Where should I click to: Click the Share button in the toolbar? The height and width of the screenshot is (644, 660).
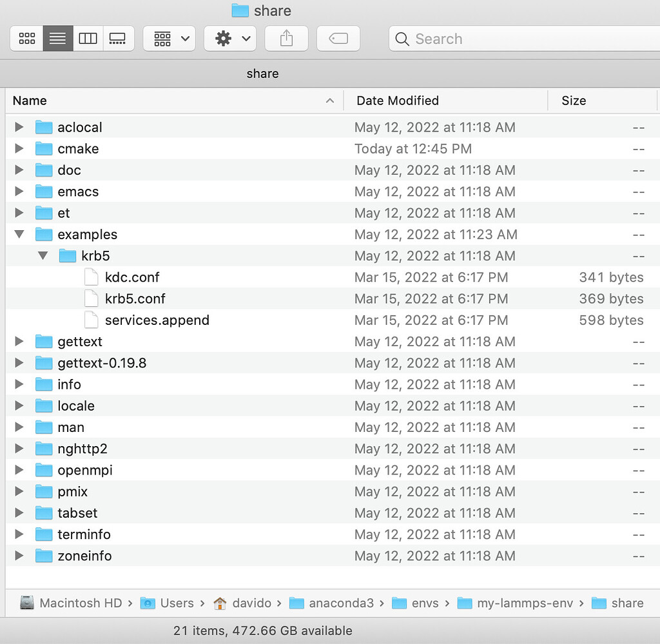pyautogui.click(x=286, y=38)
